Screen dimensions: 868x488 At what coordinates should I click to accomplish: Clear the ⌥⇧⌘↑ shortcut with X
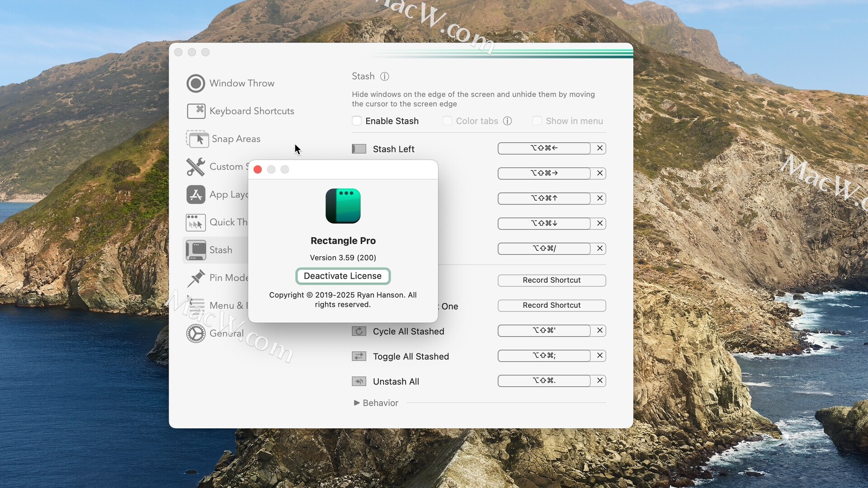600,198
